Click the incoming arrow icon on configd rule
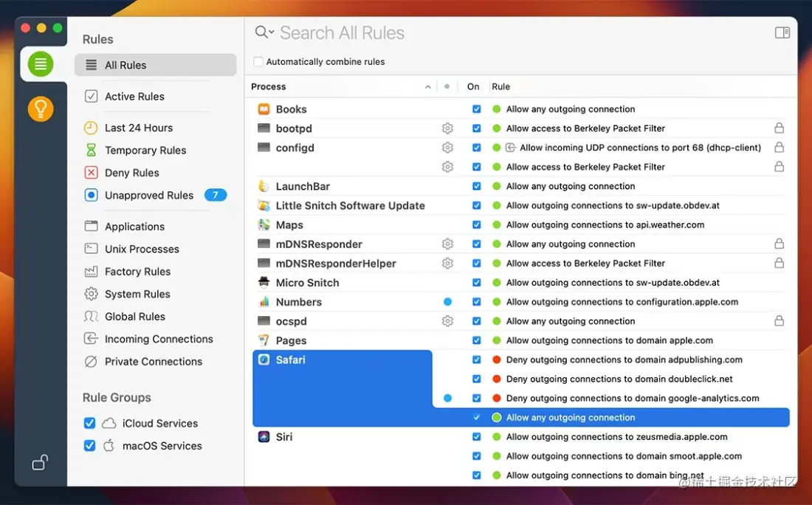The image size is (812, 505). (x=511, y=148)
